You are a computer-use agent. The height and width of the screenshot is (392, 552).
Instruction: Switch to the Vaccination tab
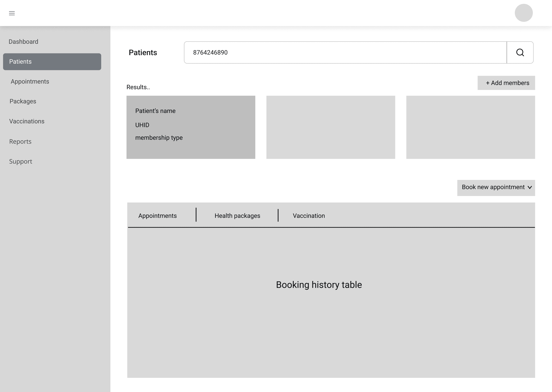click(x=309, y=216)
